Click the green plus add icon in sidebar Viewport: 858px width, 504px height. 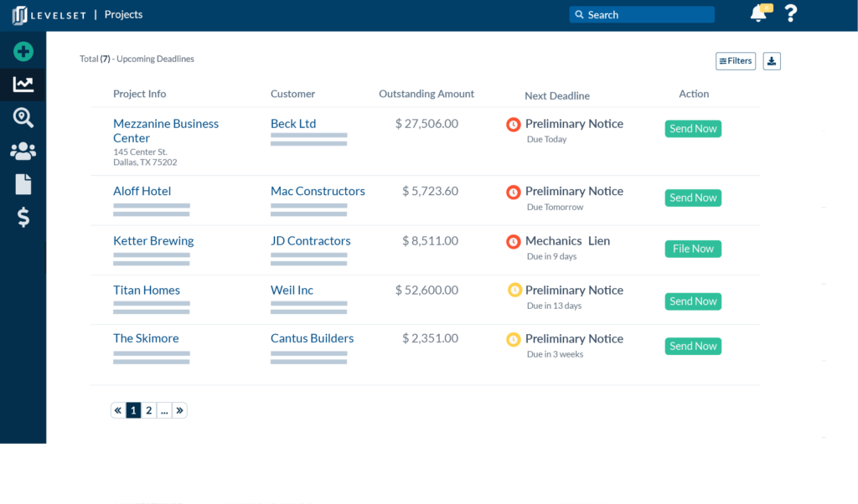pos(23,52)
